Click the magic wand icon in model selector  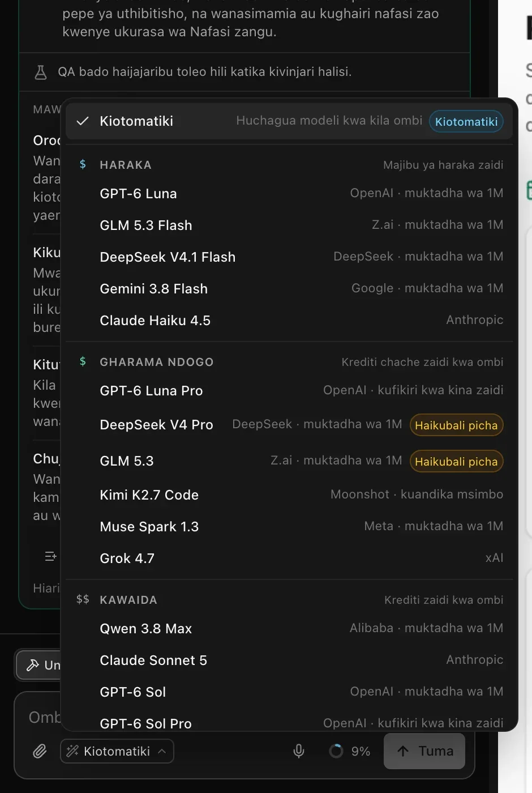(x=72, y=751)
